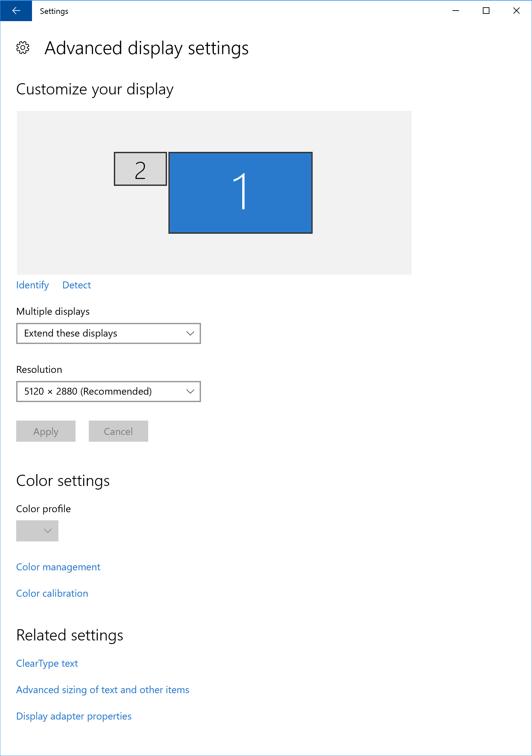Open Display adapter properties link
The height and width of the screenshot is (756, 532).
coord(74,716)
